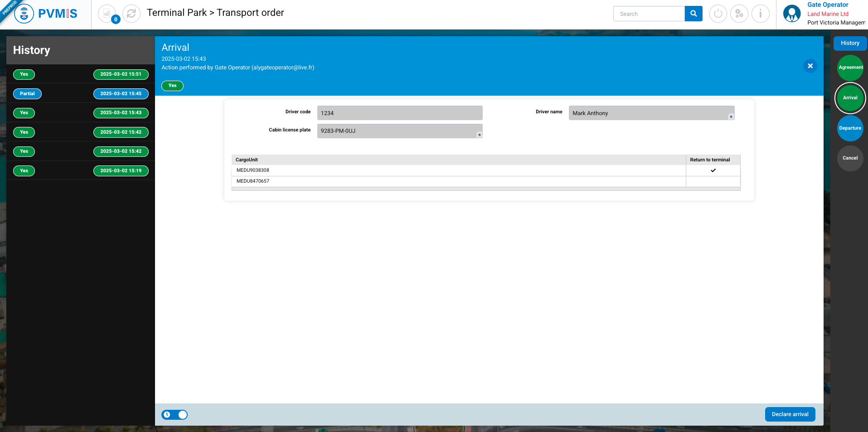Image resolution: width=868 pixels, height=432 pixels.
Task: Close the Arrival panel with X button
Action: pos(810,66)
